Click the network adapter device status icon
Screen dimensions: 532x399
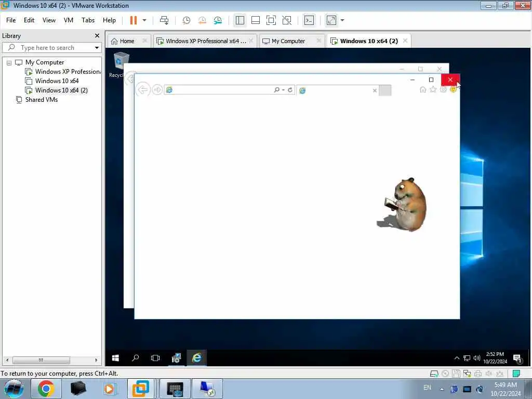[467, 374]
